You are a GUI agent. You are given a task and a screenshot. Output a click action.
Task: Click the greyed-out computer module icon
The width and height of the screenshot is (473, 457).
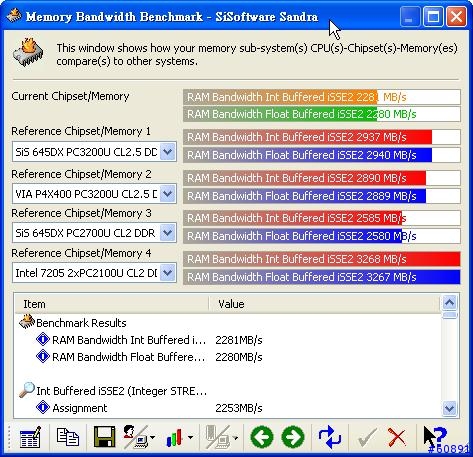tap(217, 437)
